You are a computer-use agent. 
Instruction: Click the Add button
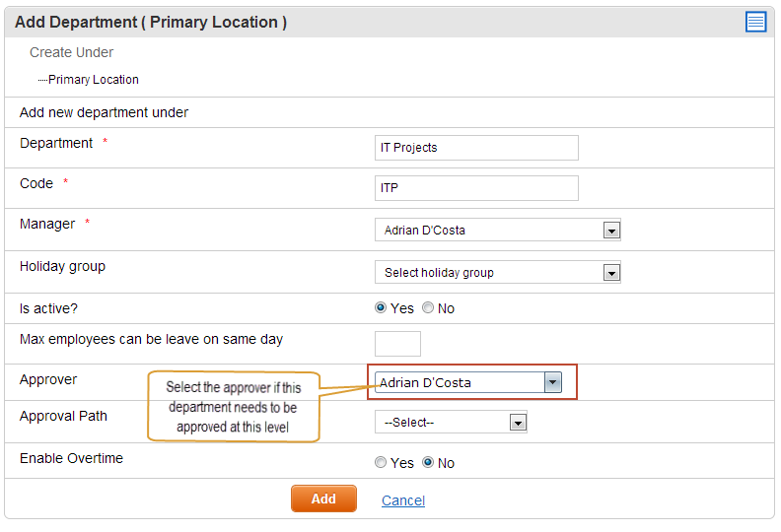coord(323,499)
